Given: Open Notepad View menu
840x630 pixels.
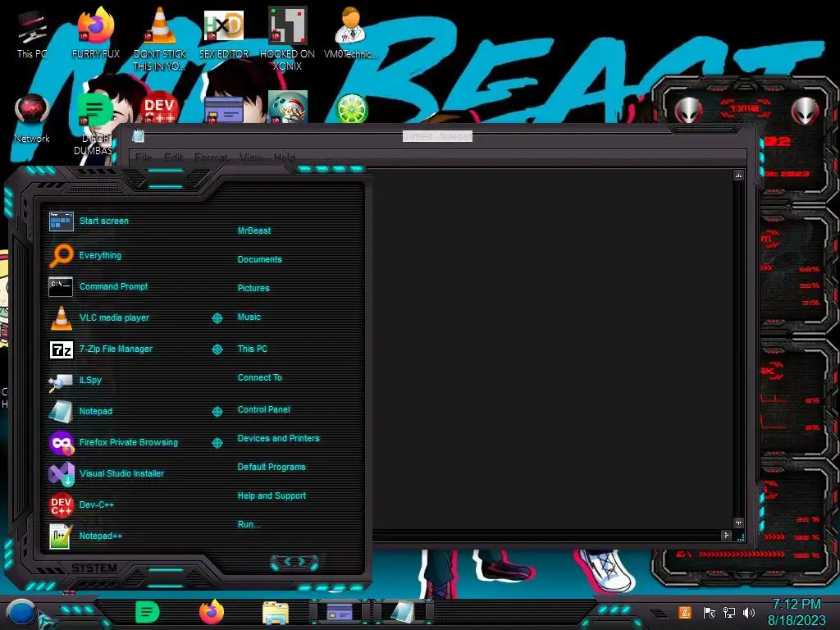Looking at the screenshot, I should tap(251, 157).
